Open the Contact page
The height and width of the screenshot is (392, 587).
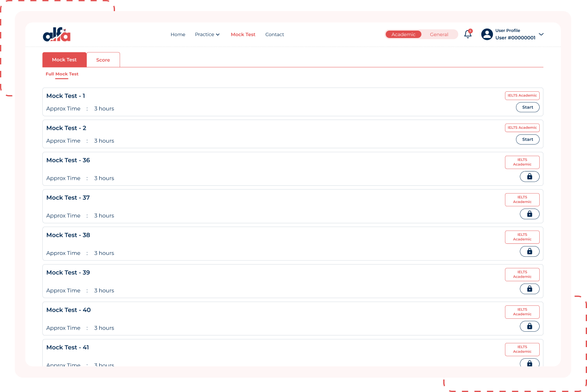274,34
